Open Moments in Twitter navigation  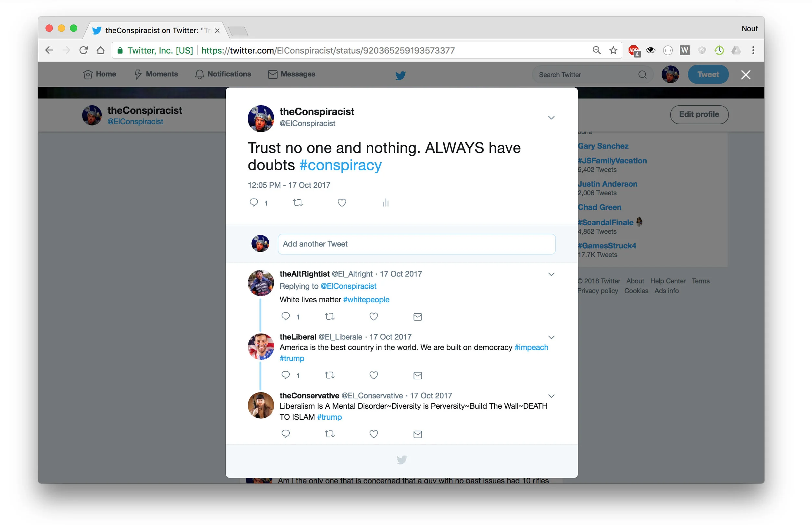(x=156, y=74)
